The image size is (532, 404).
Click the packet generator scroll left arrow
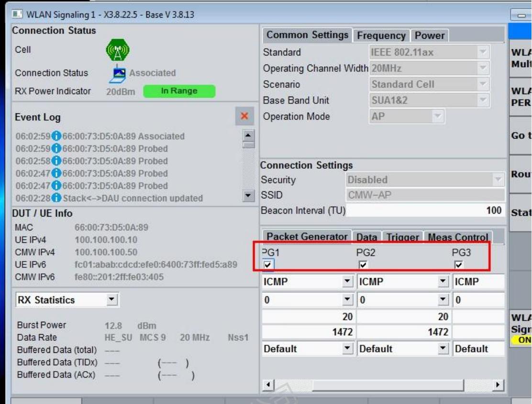click(x=268, y=385)
